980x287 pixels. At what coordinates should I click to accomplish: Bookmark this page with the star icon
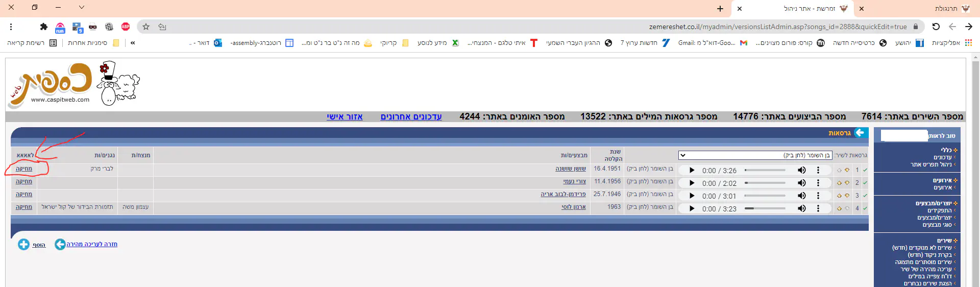(146, 27)
